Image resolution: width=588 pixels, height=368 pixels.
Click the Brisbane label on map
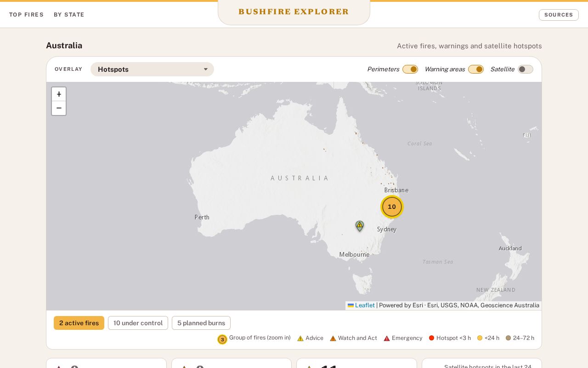tap(396, 190)
